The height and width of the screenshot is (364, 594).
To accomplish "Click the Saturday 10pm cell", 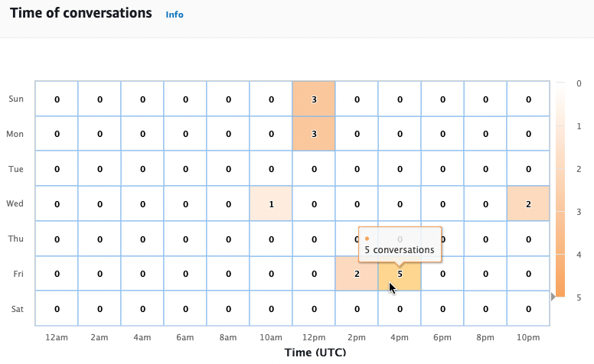I will click(528, 308).
